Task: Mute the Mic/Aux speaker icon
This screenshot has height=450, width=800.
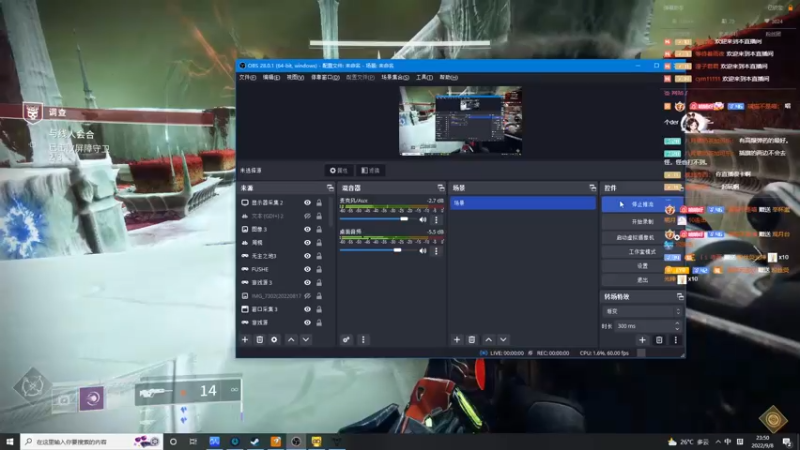Action: [423, 220]
